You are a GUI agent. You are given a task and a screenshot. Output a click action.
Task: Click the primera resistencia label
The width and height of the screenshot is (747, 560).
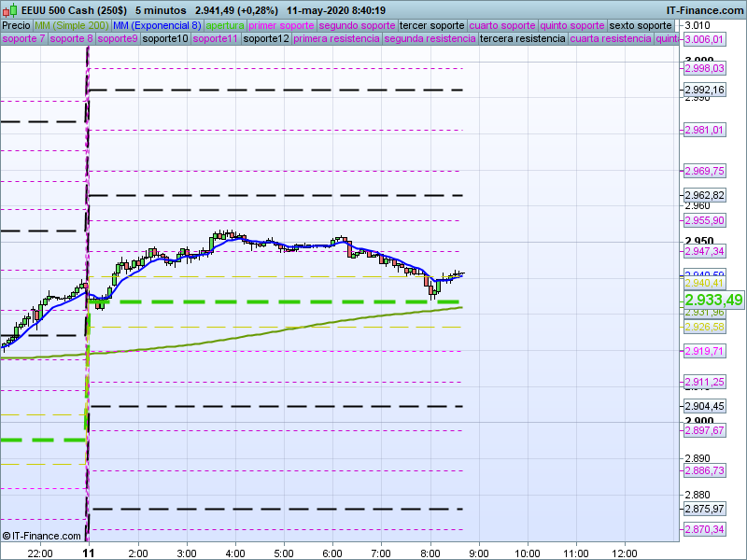tap(336, 39)
